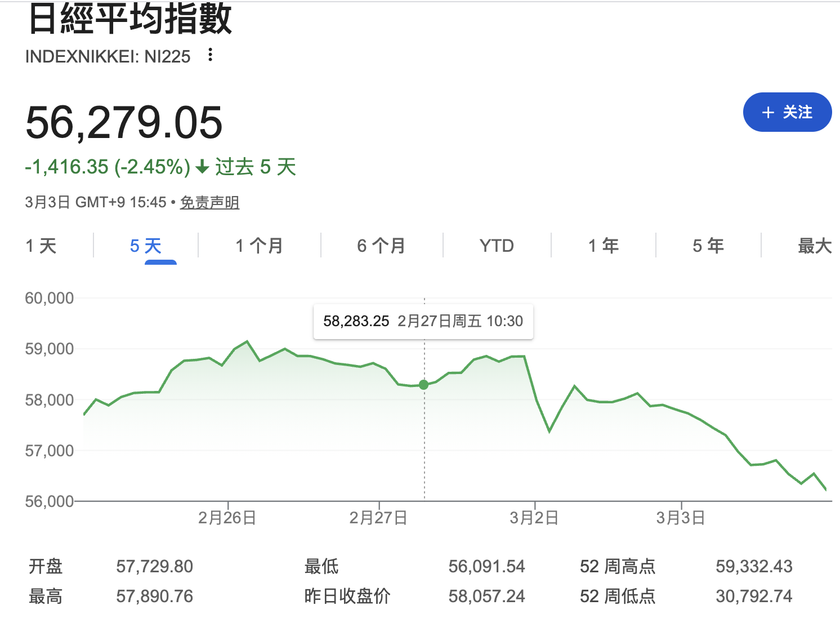Click the + 关注 follow button
The image size is (840, 623).
787,112
